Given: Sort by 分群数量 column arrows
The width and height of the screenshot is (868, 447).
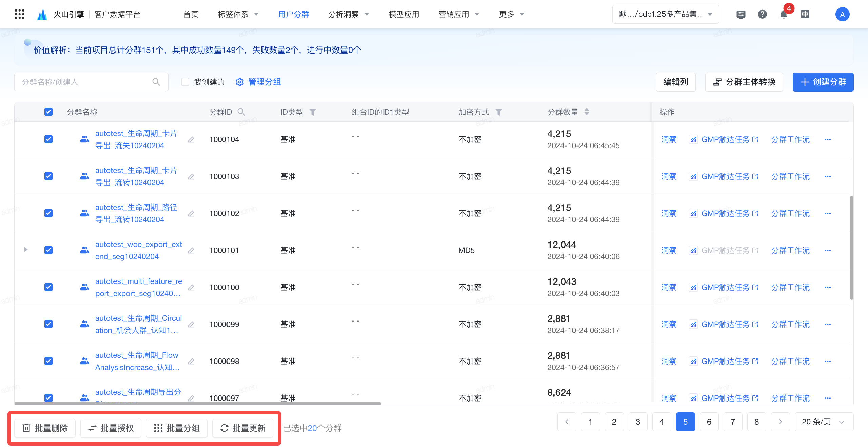Looking at the screenshot, I should 587,112.
